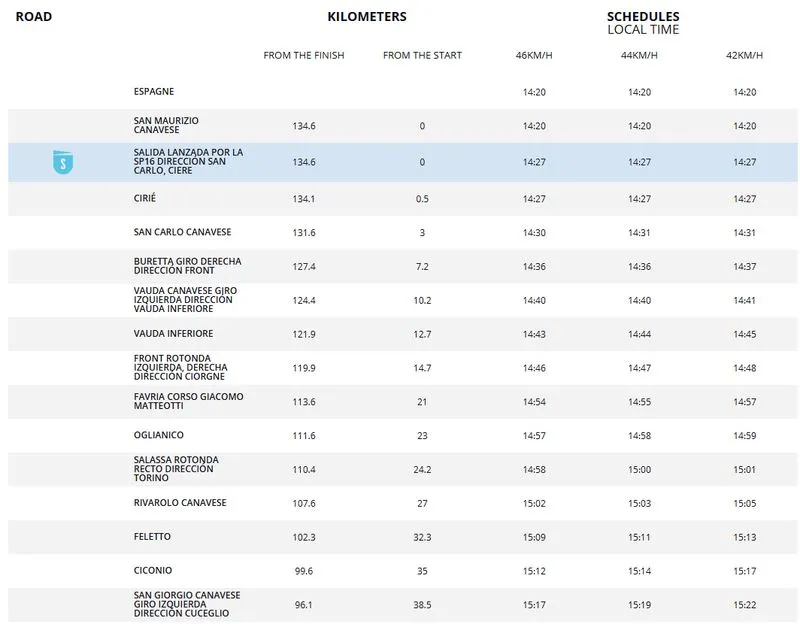Viewport: 800px width, 624px height.
Task: Click the SAN CARLO CANAVESE entry
Action: (182, 233)
